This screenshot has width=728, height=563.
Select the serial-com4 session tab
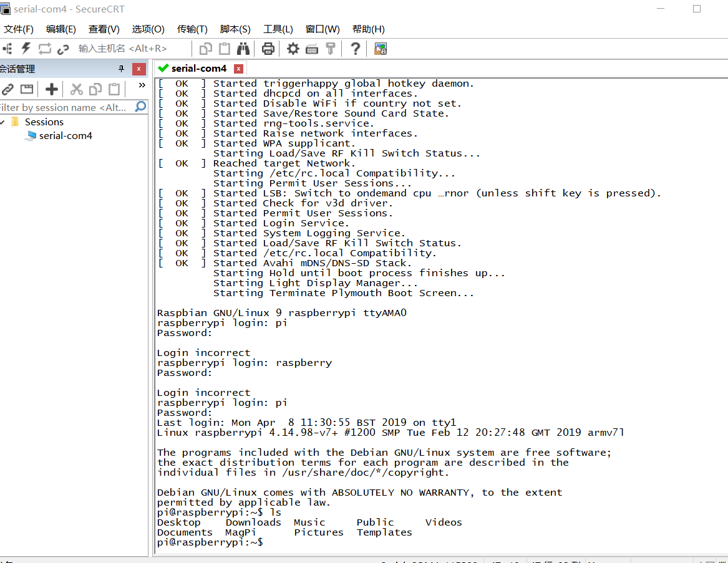[x=199, y=69]
